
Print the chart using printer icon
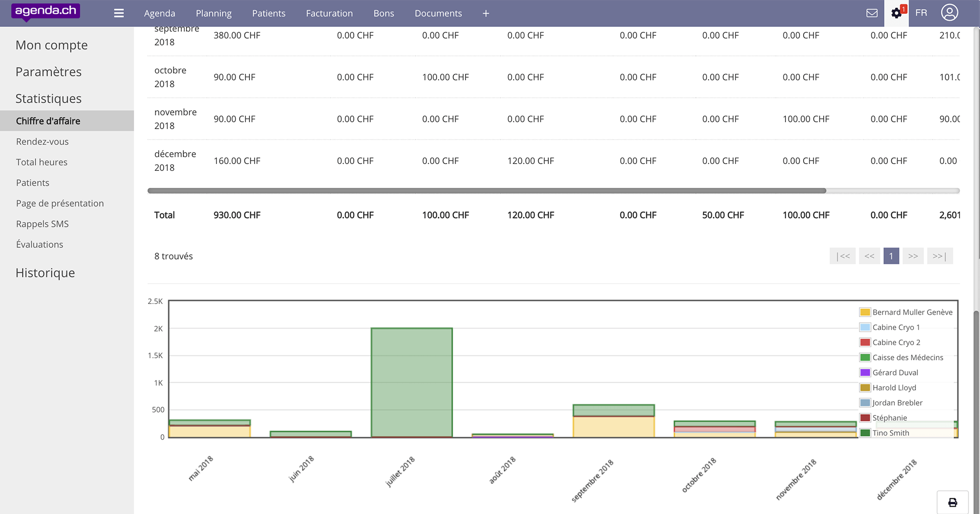(x=952, y=502)
